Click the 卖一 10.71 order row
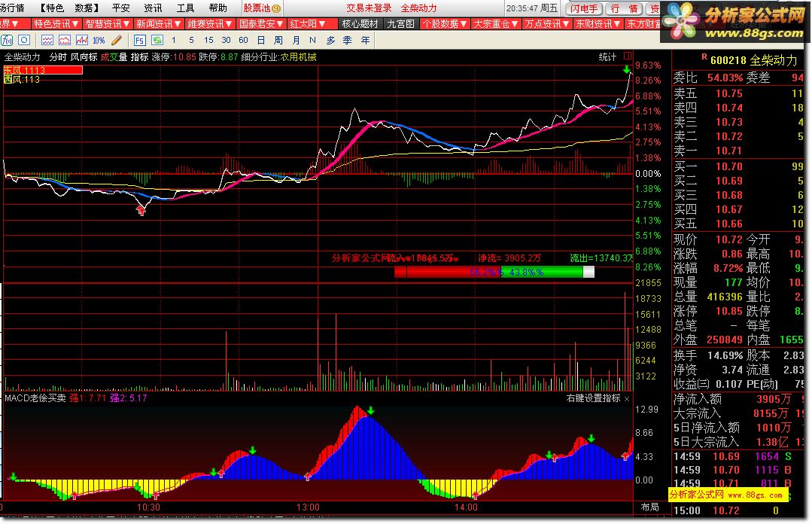The width and height of the screenshot is (812, 524). (x=739, y=151)
